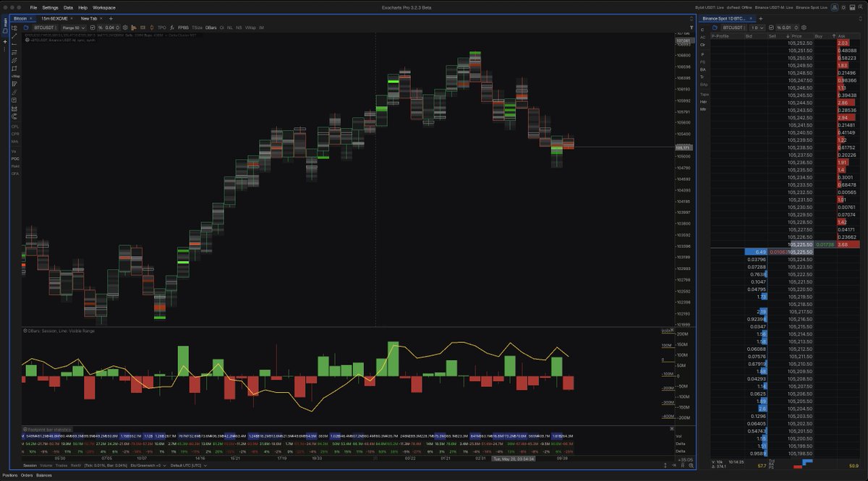The height and width of the screenshot is (481, 868).
Task: Click the Balances button at bottom left
Action: click(44, 476)
